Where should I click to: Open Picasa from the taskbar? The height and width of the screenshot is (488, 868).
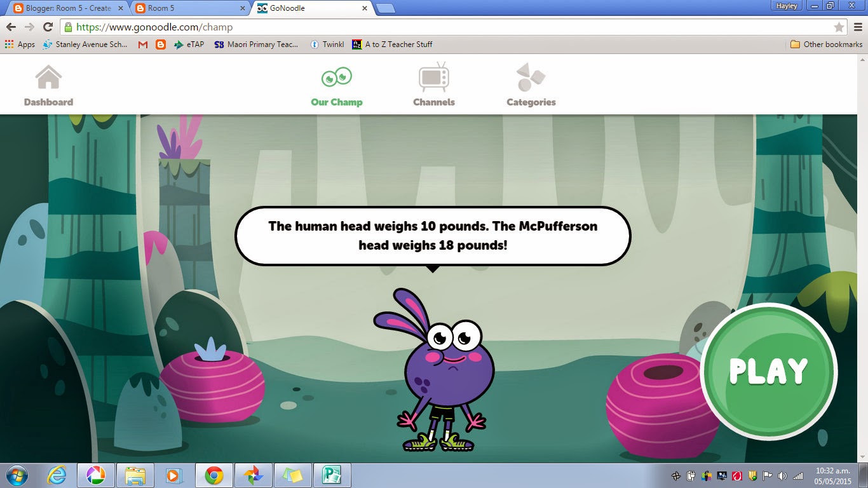[x=96, y=475]
